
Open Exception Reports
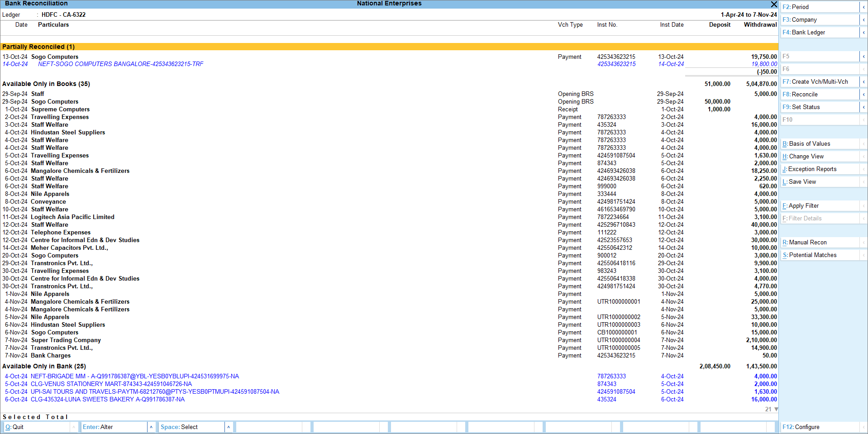click(820, 169)
